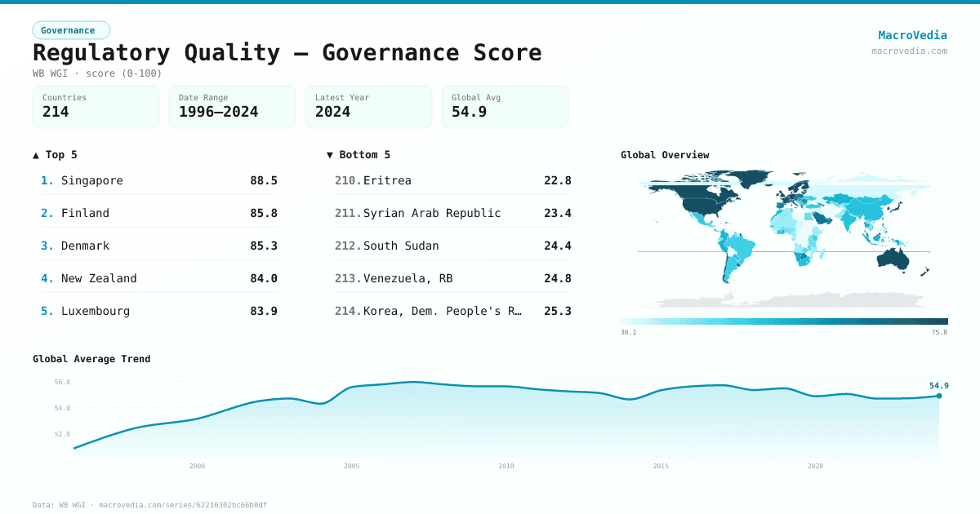Visit the macrovedia.com link
This screenshot has height=514, width=980.
click(x=909, y=51)
